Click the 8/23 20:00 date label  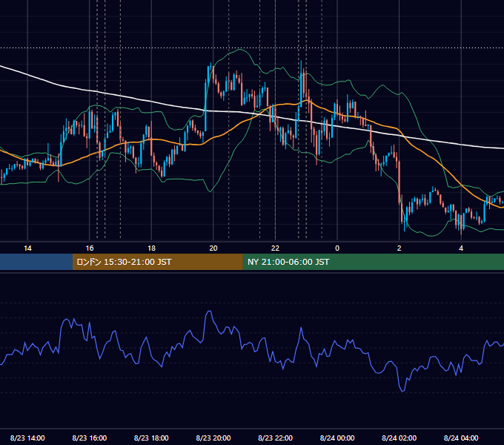[x=213, y=438]
